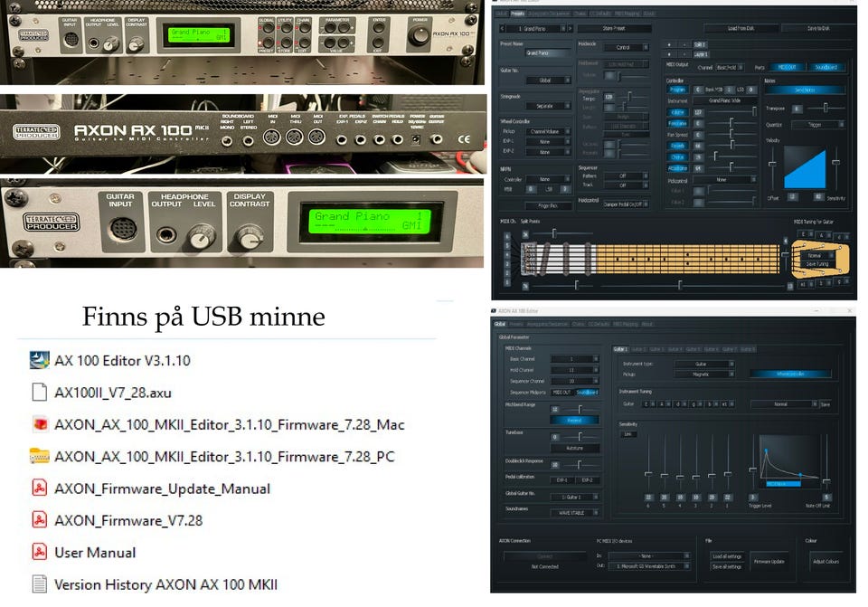Open the CC Defaults tab in upper editor window
This screenshot has width=868, height=607.
(x=600, y=14)
